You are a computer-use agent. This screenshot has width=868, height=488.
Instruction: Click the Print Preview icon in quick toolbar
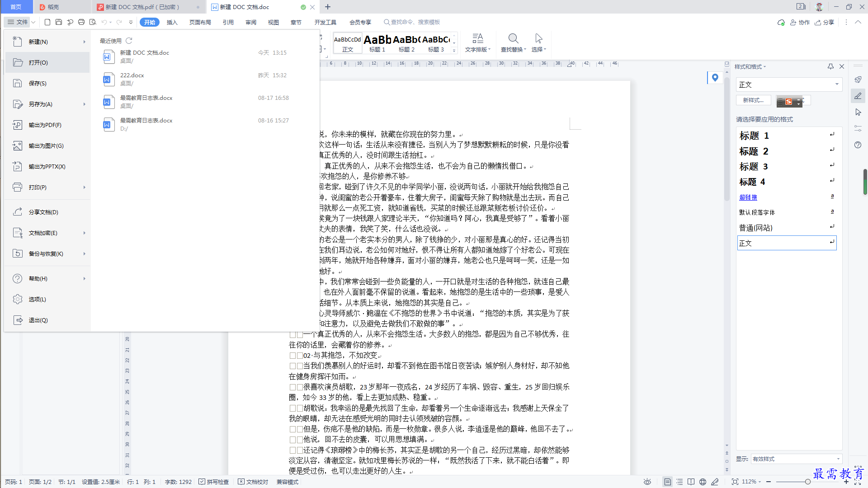point(93,22)
